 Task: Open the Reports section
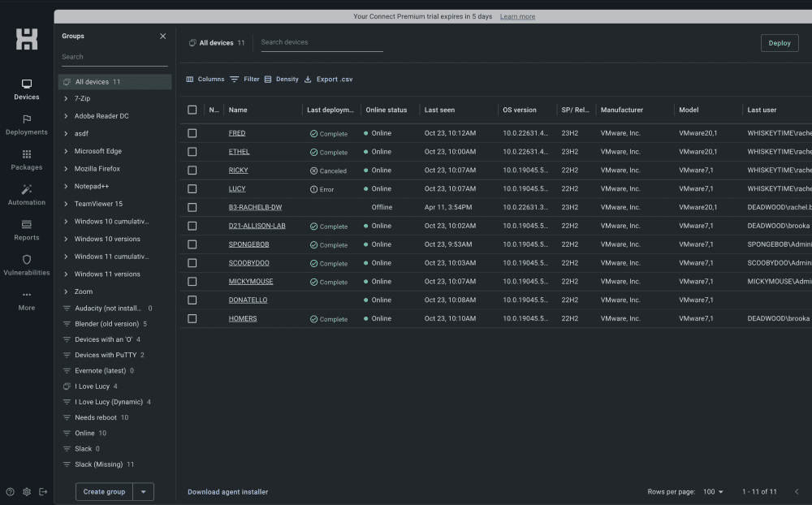tap(27, 231)
